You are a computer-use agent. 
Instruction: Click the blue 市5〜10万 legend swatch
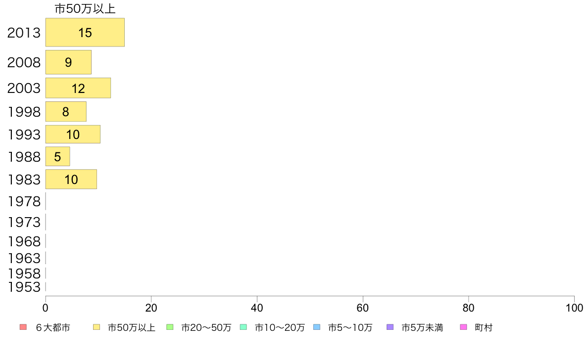(x=317, y=327)
